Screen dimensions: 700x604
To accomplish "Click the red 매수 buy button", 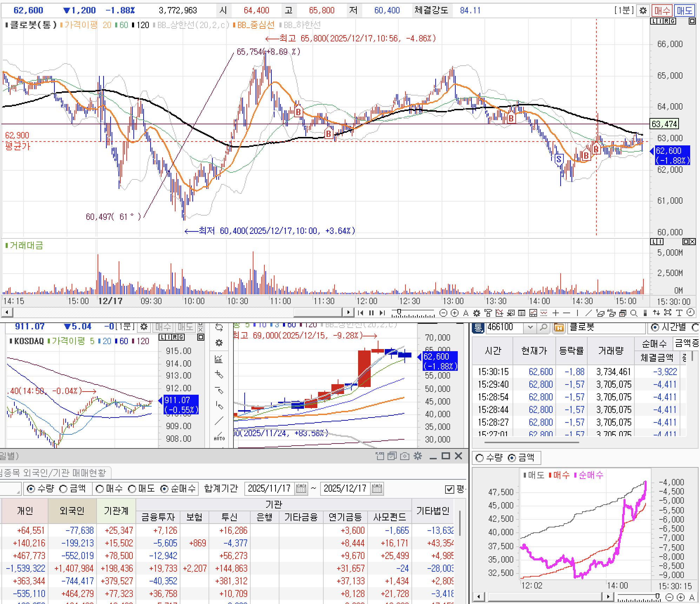I will click(x=662, y=11).
